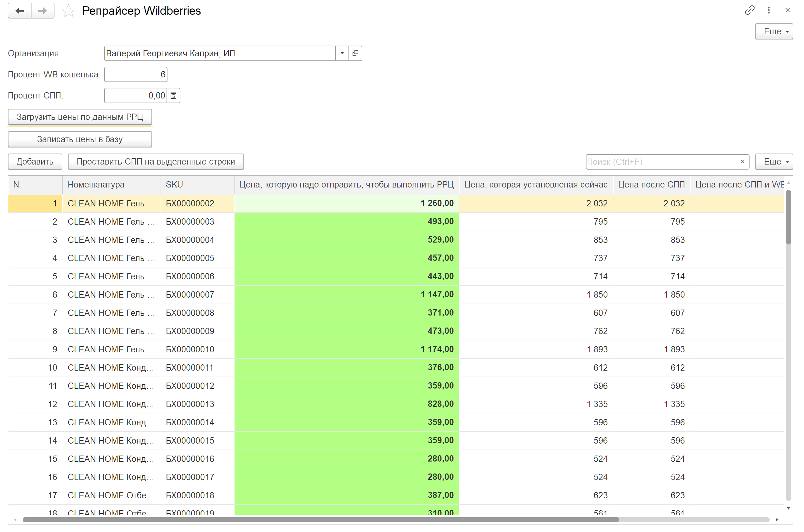The image size is (804, 532).
Task: Click current price 1 893 in row 9
Action: [x=536, y=350]
